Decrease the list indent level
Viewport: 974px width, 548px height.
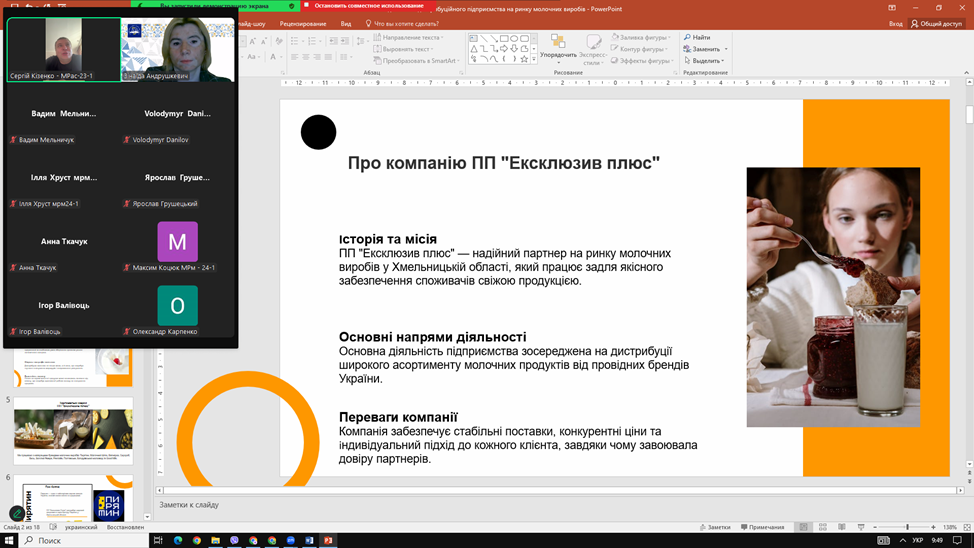(x=334, y=41)
